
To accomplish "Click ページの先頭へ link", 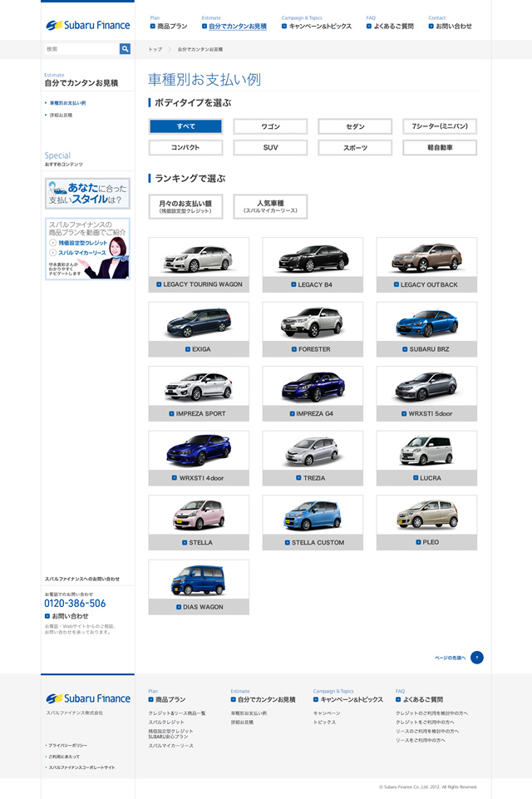I will coord(451,658).
